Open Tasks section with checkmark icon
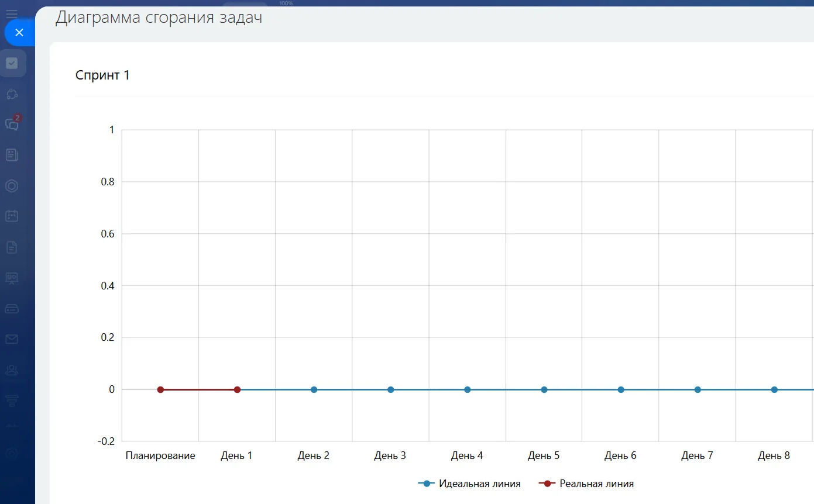The image size is (814, 504). [x=12, y=63]
